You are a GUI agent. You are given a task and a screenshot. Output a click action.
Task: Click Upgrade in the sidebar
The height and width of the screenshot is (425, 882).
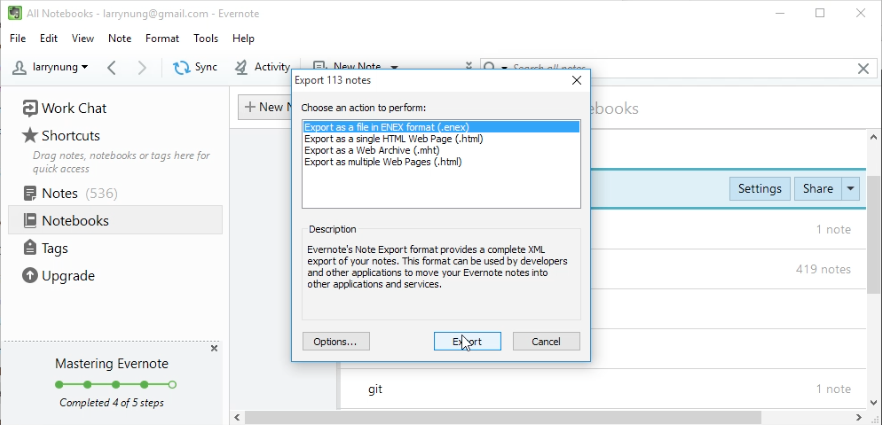pos(58,275)
